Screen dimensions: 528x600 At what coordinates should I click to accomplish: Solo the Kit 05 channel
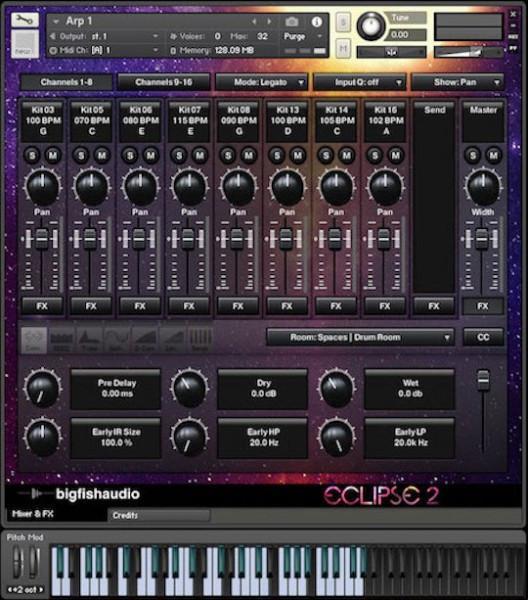[81, 155]
